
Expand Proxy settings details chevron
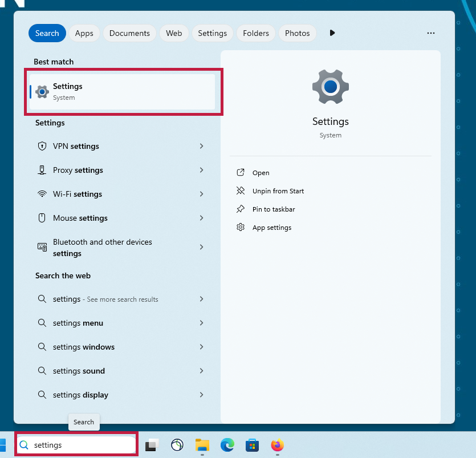point(201,170)
